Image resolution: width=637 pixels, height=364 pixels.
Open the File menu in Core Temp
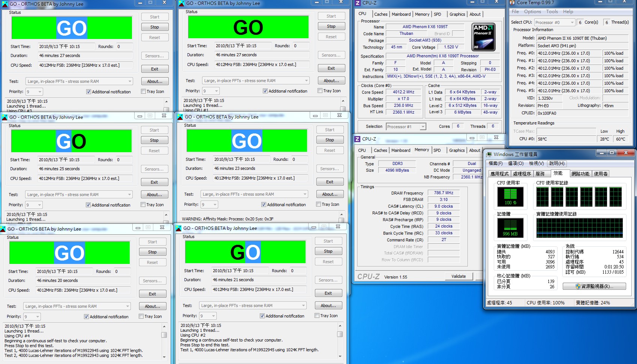515,12
